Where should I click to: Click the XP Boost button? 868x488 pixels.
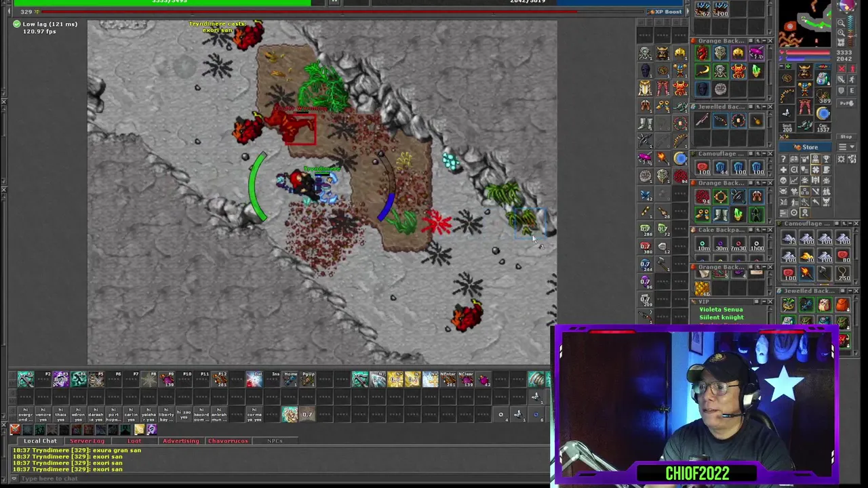click(665, 12)
